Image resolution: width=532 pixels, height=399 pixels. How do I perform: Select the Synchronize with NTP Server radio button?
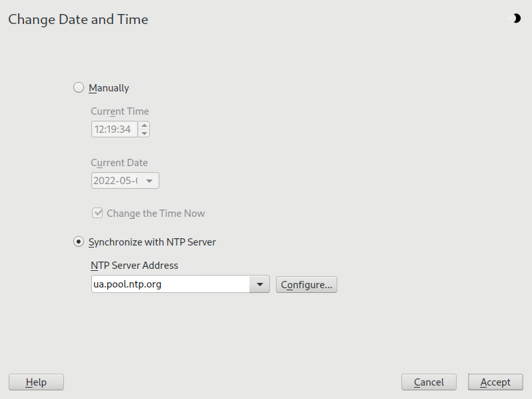pyautogui.click(x=79, y=242)
